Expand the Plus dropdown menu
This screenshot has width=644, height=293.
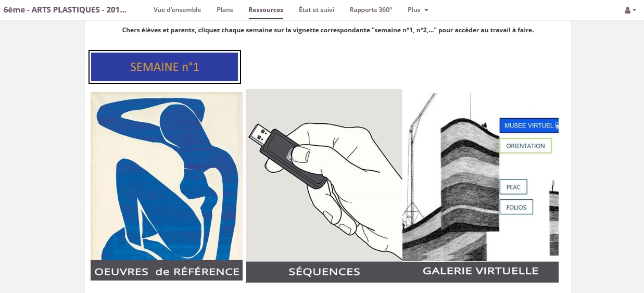418,10
